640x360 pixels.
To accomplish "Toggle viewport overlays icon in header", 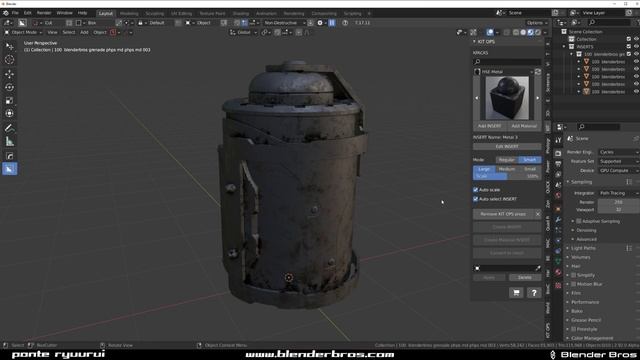I will point(490,32).
